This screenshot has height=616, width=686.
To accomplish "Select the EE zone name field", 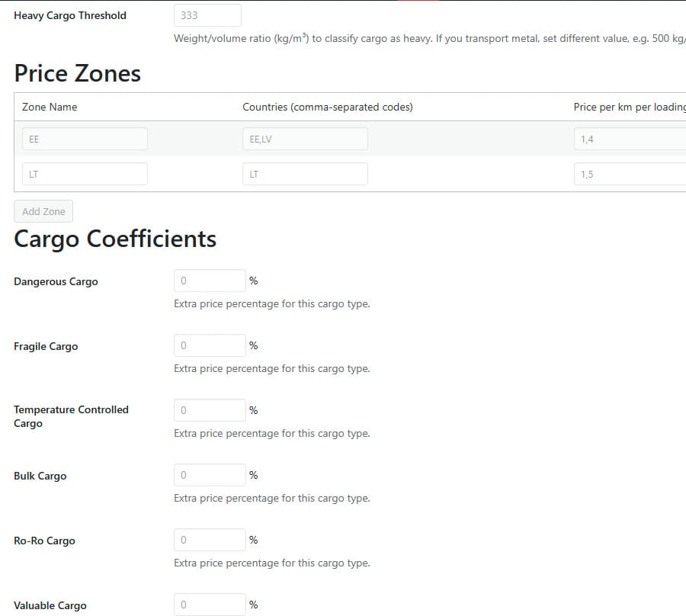I will point(85,139).
